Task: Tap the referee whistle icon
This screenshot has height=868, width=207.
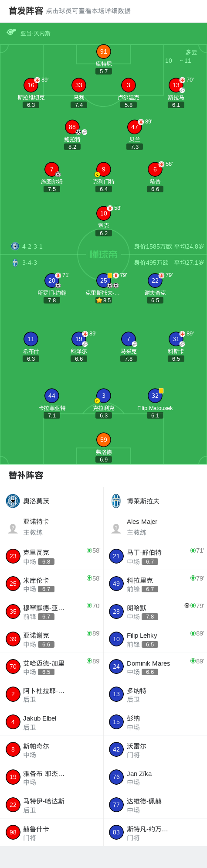Action: pyautogui.click(x=11, y=32)
